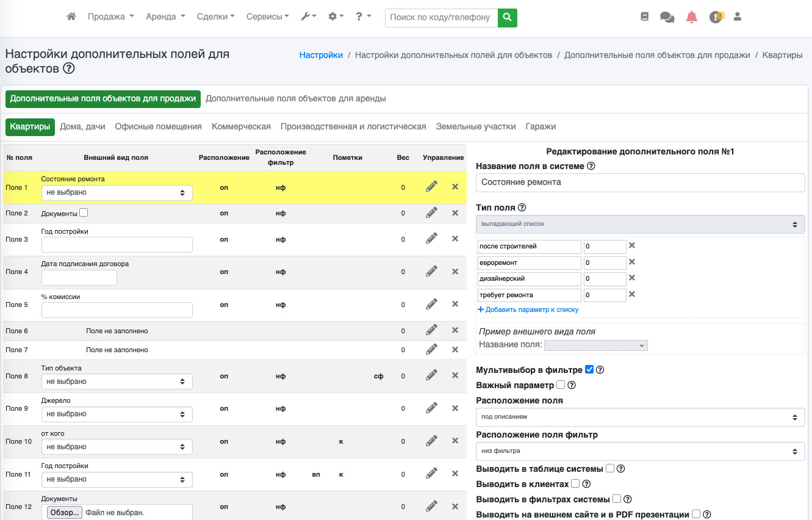
Task: Open the notifications bell icon
Action: (691, 17)
